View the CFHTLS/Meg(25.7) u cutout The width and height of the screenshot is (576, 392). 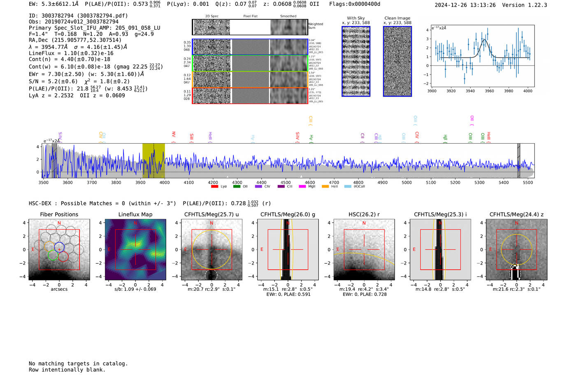pyautogui.click(x=211, y=250)
